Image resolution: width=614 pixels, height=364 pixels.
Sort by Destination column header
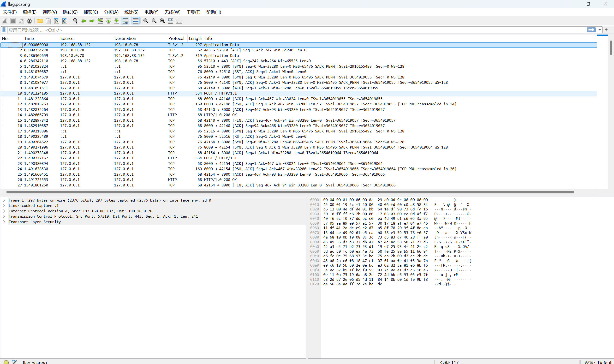coord(140,38)
